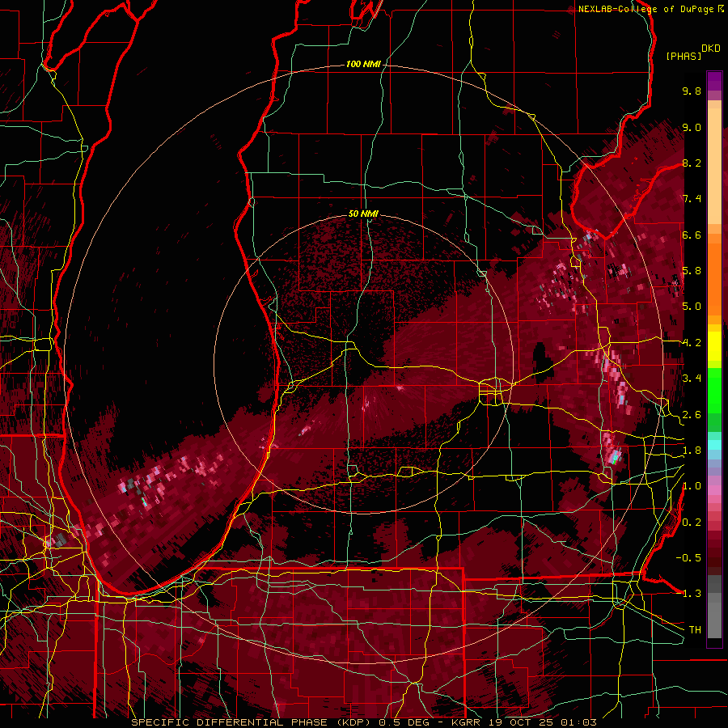
Task: Click the 5.8 color scale value
Action: click(x=692, y=271)
